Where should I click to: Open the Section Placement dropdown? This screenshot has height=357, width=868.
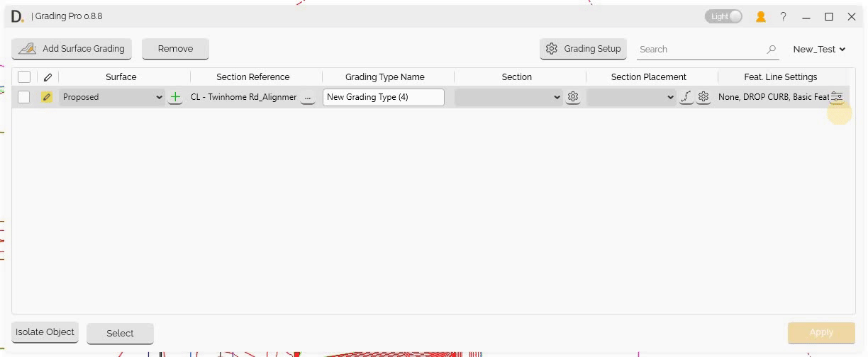pos(631,97)
